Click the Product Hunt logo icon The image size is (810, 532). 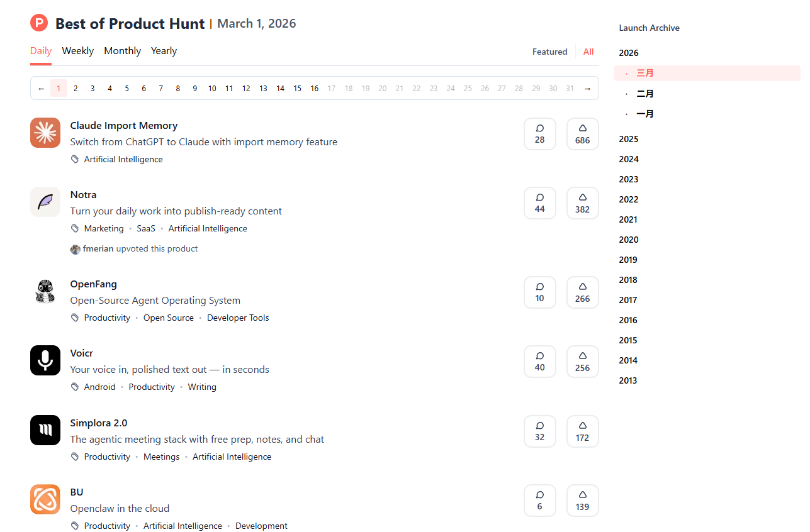39,23
